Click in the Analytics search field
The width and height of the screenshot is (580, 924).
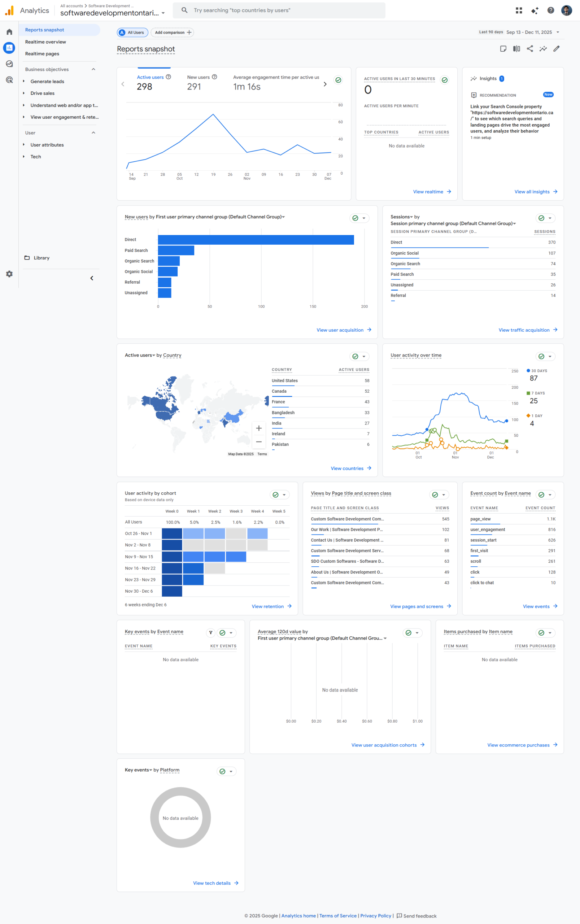click(284, 10)
